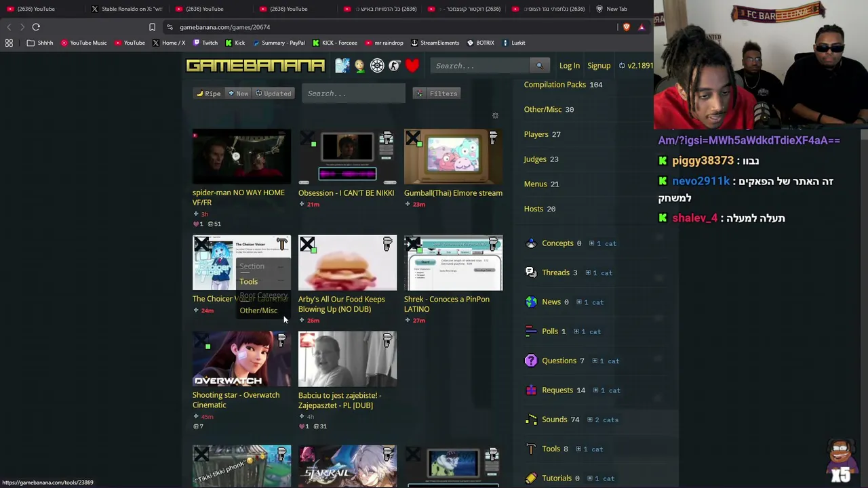Screen dimensions: 868x488
Task: Click the site-wide Search field in the header
Action: tap(481, 66)
